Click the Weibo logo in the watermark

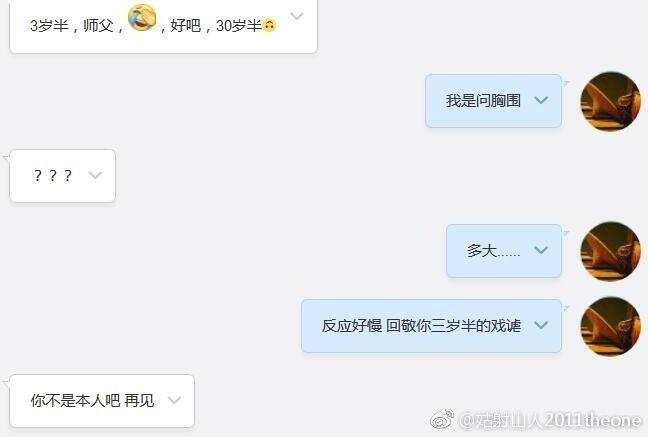point(442,420)
